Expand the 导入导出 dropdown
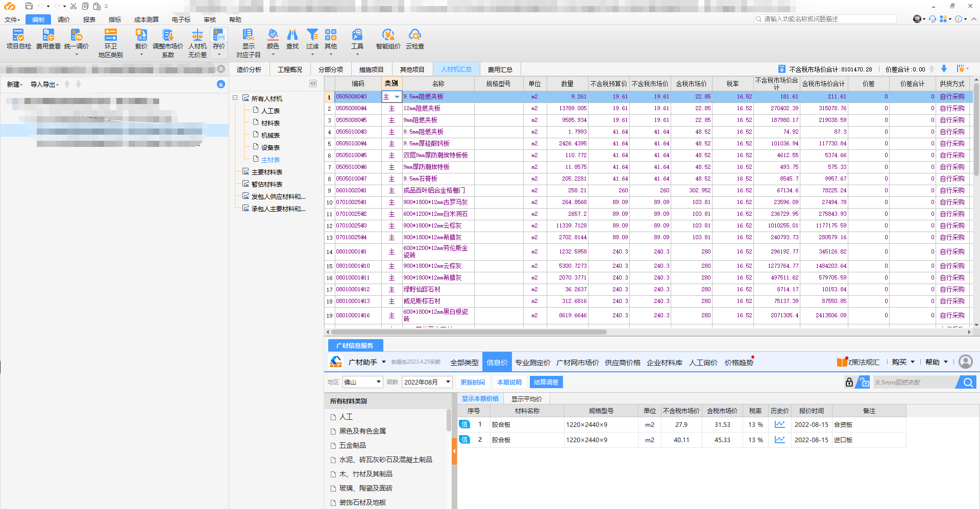This screenshot has height=509, width=980. (44, 84)
